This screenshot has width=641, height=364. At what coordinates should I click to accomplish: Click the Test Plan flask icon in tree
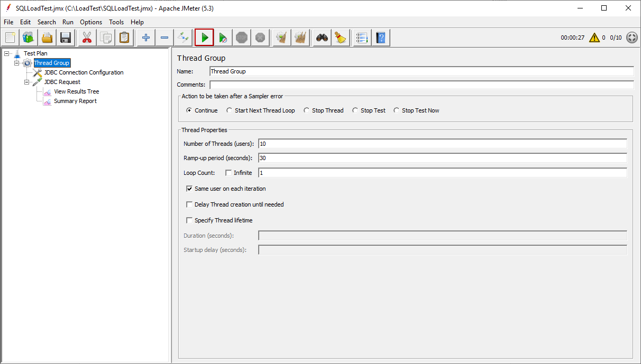pyautogui.click(x=17, y=53)
